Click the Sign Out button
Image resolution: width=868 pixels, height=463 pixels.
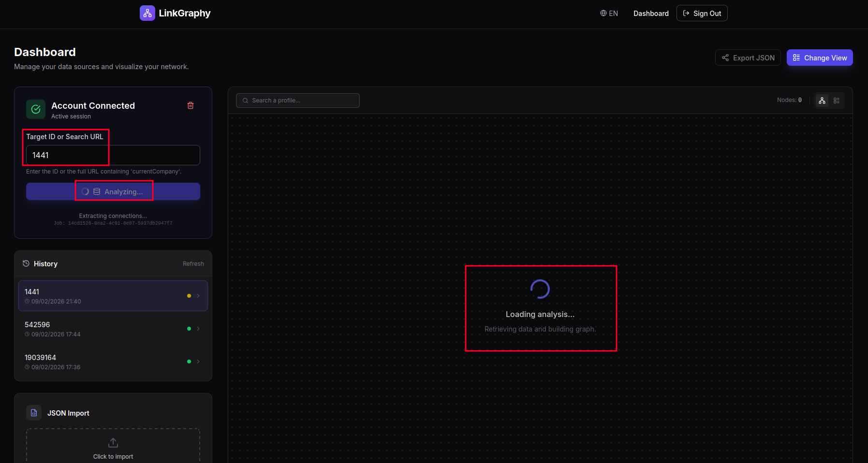click(x=702, y=13)
